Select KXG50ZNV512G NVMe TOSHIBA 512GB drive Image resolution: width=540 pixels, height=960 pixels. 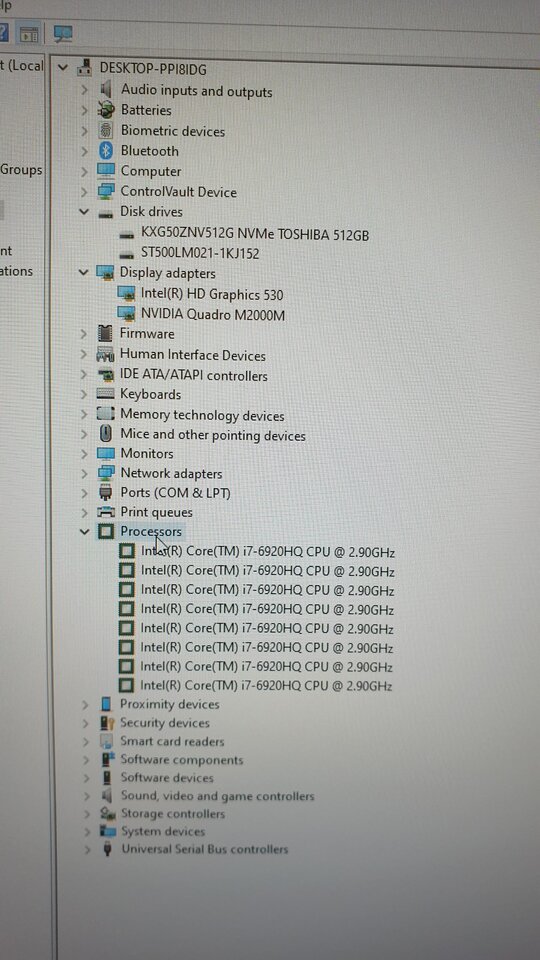(x=255, y=234)
